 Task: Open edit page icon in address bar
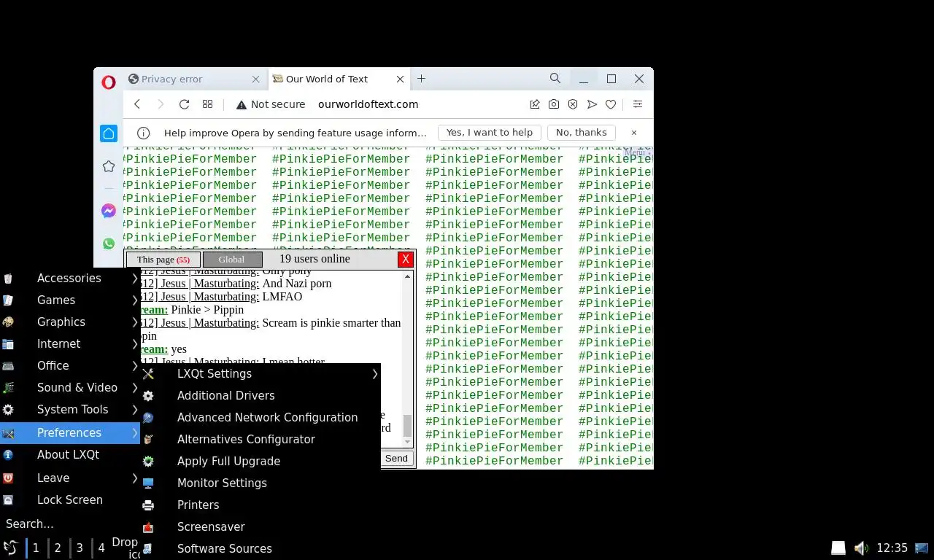535,104
